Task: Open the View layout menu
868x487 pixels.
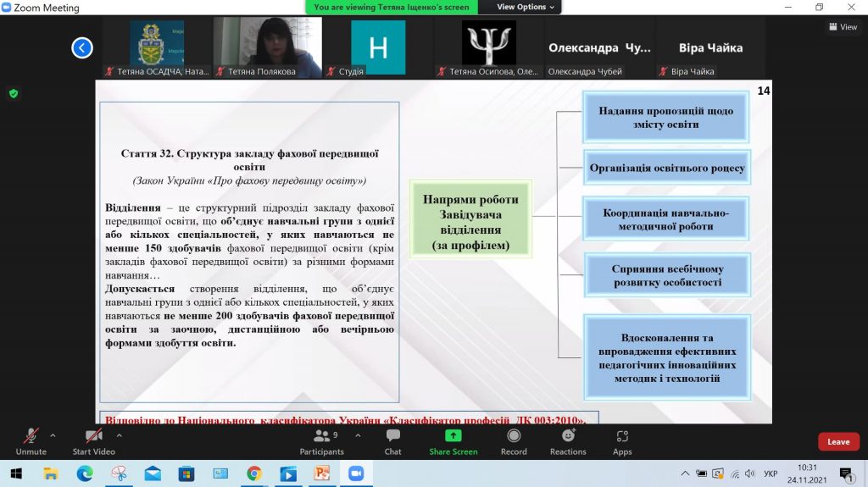Action: [x=843, y=27]
